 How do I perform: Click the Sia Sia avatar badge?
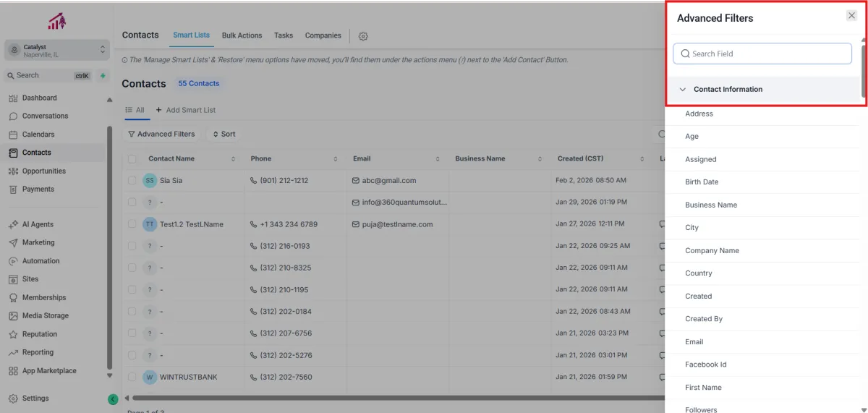point(150,180)
